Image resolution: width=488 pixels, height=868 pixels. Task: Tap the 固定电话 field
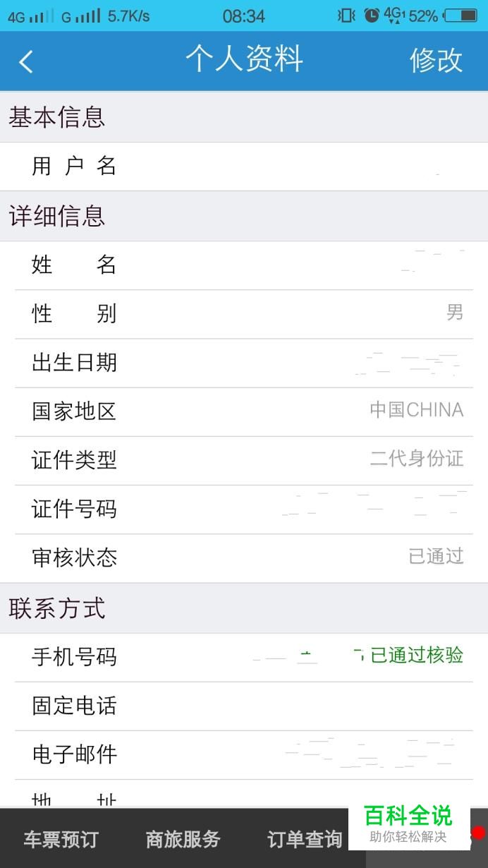(x=244, y=706)
